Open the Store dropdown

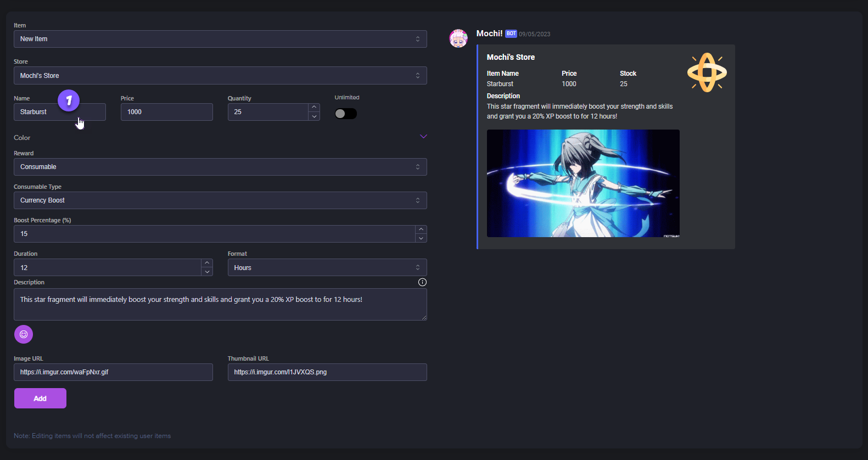pyautogui.click(x=220, y=76)
